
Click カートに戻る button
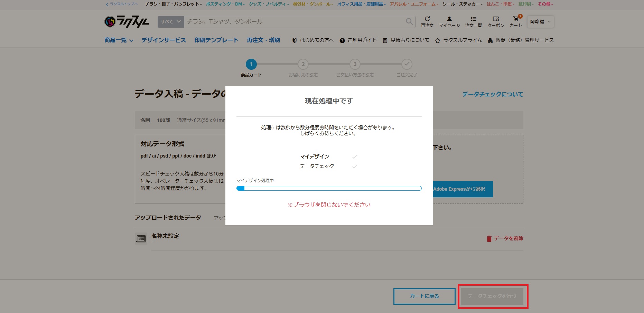click(424, 296)
